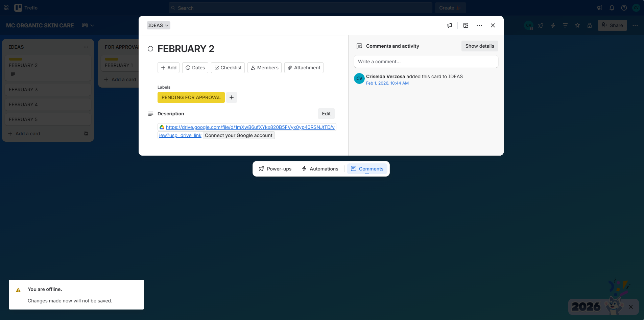
Task: Open board Power-ups rocket icon in board header
Action: (541, 25)
